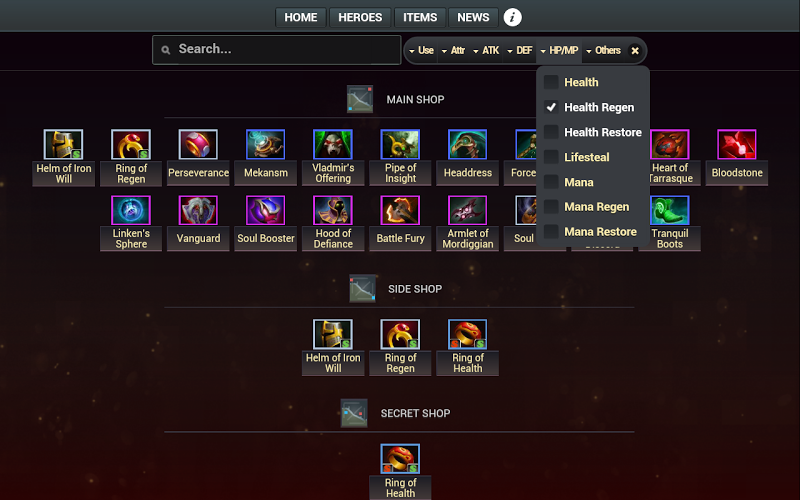This screenshot has height=500, width=800.
Task: Click the Main Shop minimap icon
Action: coord(360,99)
